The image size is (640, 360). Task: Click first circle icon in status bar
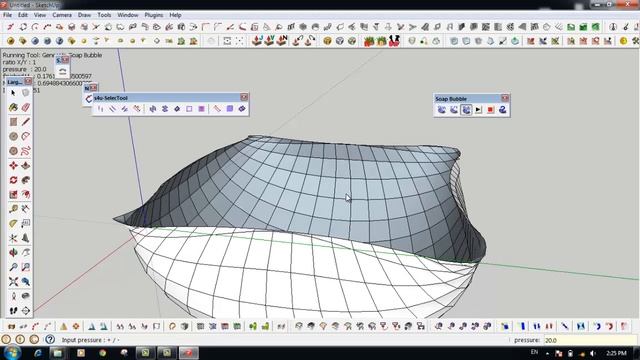coord(6,340)
